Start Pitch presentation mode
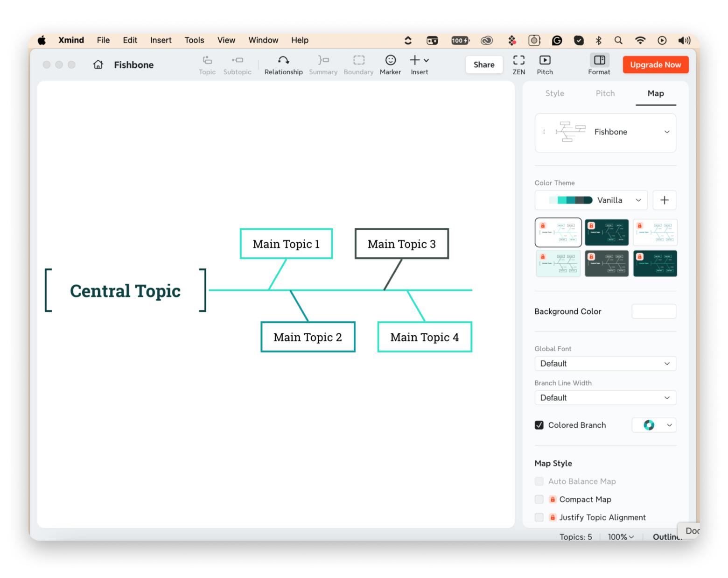This screenshot has height=578, width=728. (545, 65)
